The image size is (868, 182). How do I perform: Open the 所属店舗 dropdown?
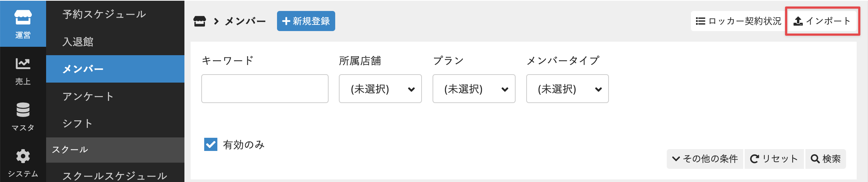click(380, 89)
